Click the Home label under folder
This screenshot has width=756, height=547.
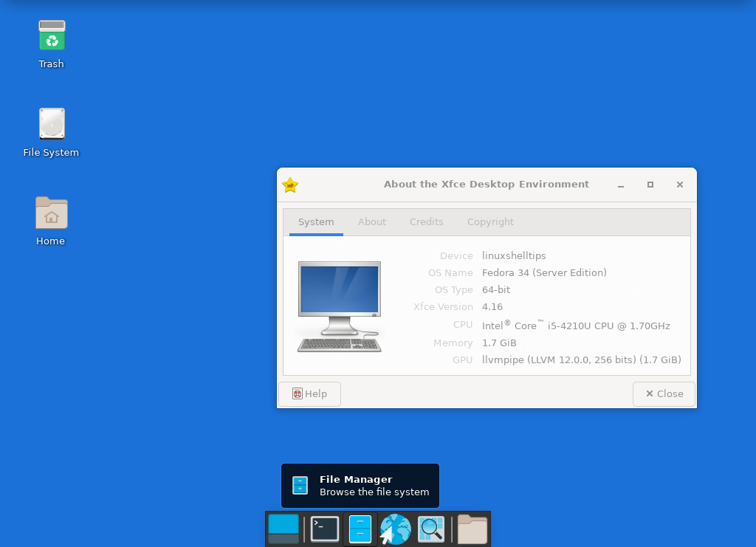(x=51, y=241)
